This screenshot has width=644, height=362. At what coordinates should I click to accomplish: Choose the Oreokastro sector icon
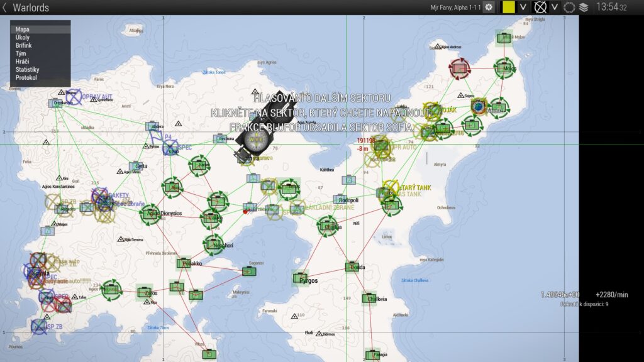(x=55, y=103)
